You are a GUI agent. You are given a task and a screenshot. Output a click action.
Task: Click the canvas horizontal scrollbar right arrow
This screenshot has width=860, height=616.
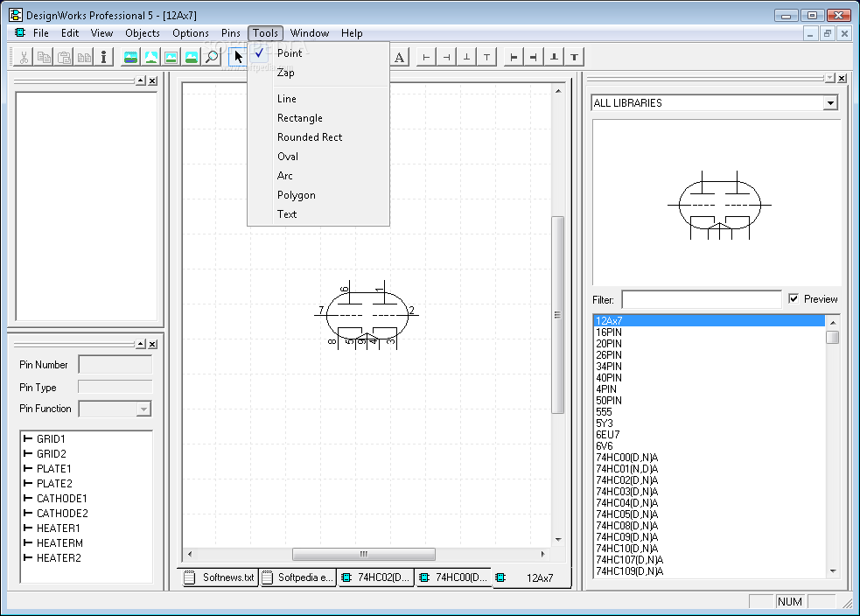coord(543,554)
